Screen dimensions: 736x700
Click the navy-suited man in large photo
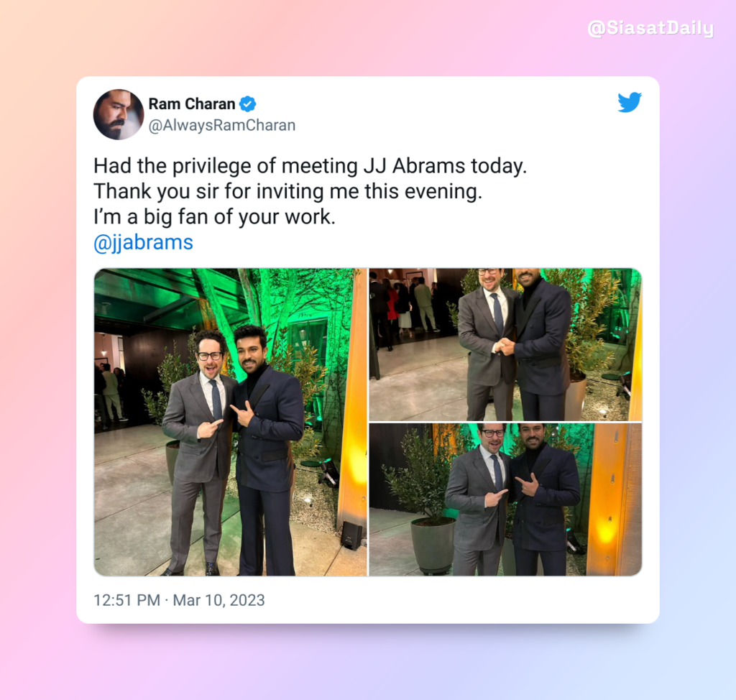(x=266, y=448)
